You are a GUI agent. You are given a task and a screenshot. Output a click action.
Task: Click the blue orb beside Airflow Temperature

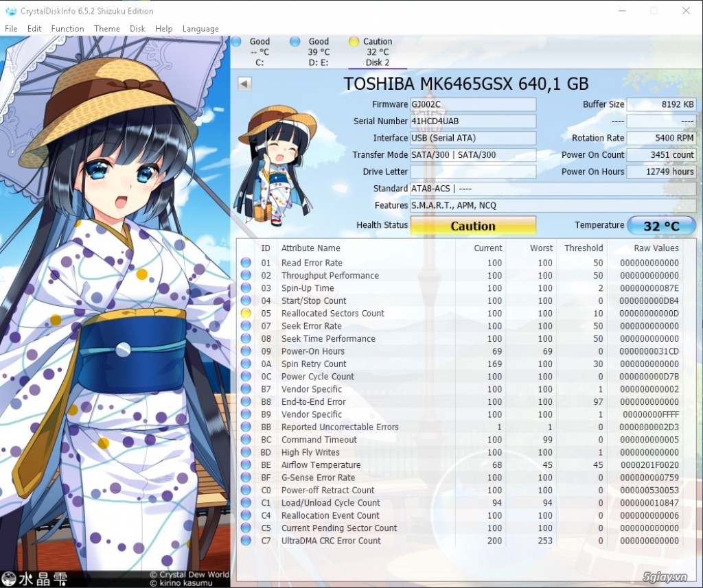(246, 464)
